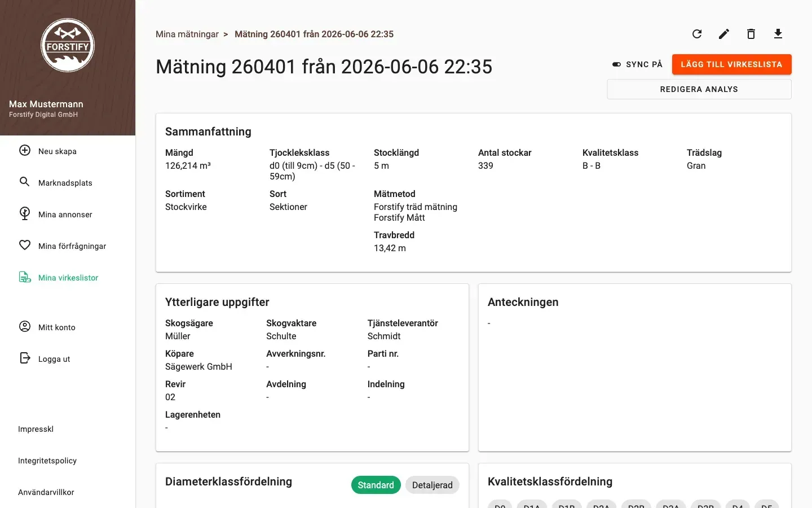Click the Kvalitetsklassfördelning heading

coord(550,481)
